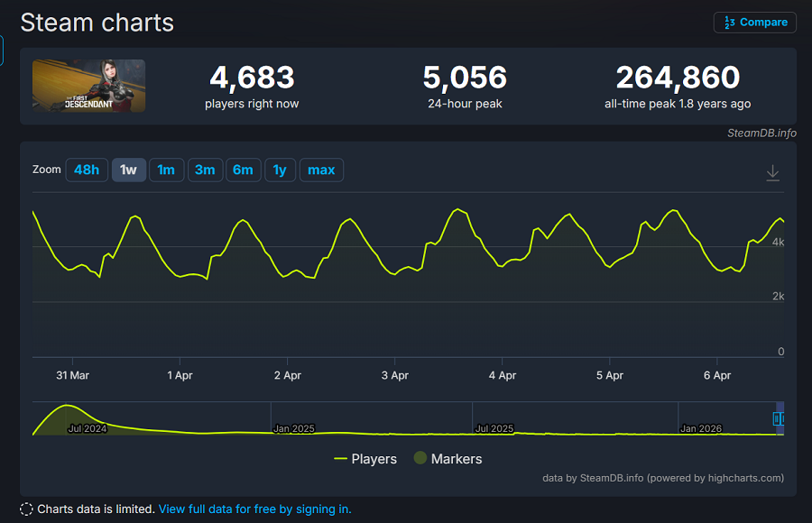Toggle the Players series visibility in the legend
Viewport: 812px width, 523px height.
[365, 459]
